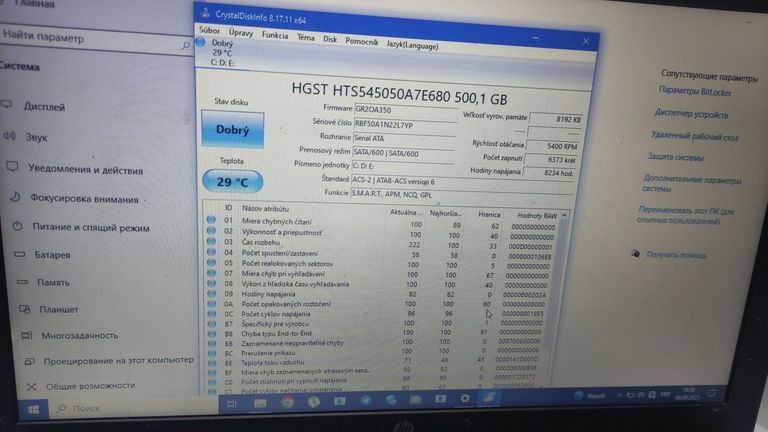Open Уведомления и действия settings page
The height and width of the screenshot is (432, 768).
pyautogui.click(x=85, y=169)
